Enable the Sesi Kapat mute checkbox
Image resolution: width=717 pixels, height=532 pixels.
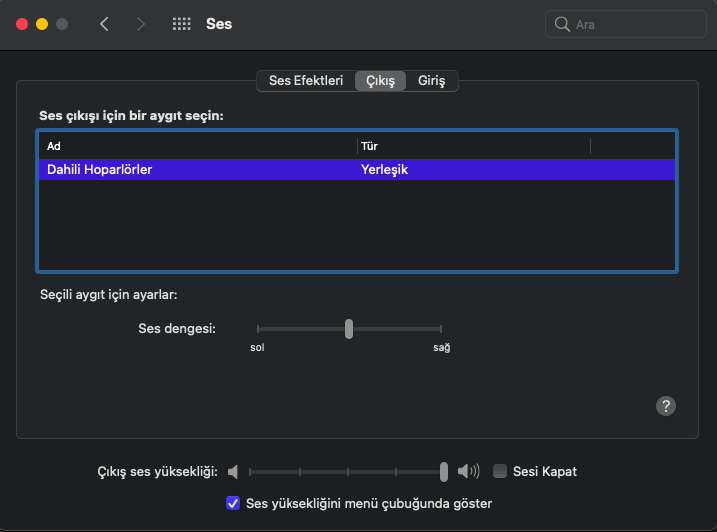tap(500, 471)
